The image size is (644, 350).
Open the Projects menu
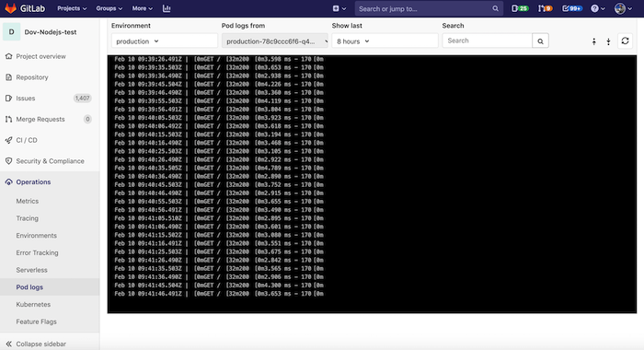click(72, 8)
